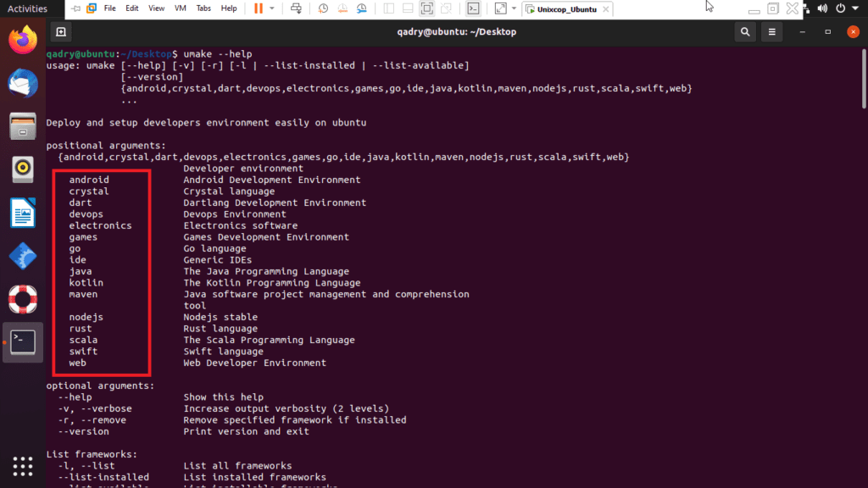
Task: Click the '-v, --verbose' option text
Action: click(95, 409)
